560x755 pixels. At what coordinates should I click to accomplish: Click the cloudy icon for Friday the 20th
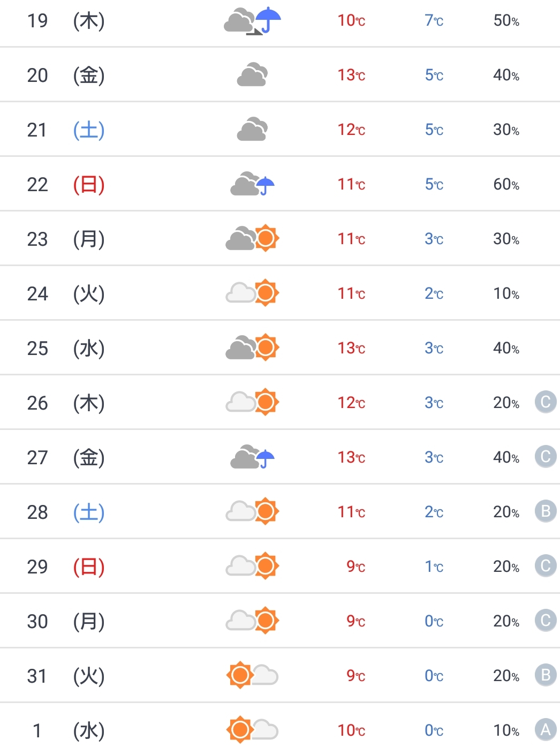point(252,75)
